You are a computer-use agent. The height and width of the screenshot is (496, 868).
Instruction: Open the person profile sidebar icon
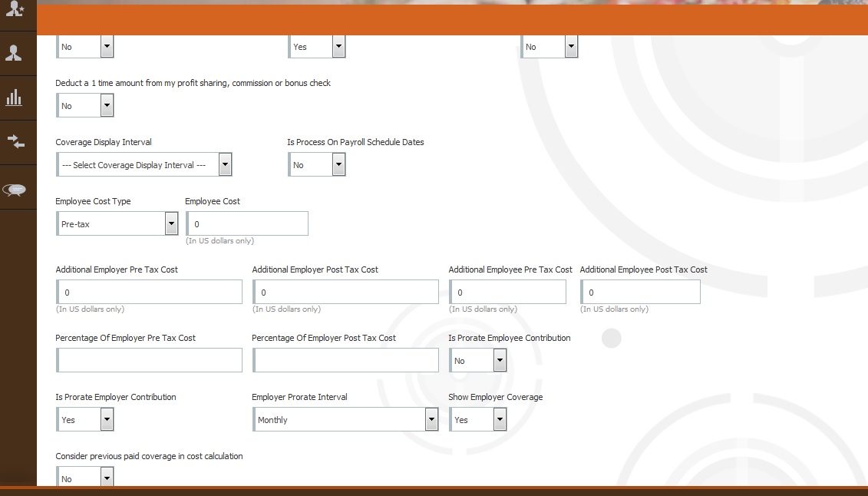[13, 53]
